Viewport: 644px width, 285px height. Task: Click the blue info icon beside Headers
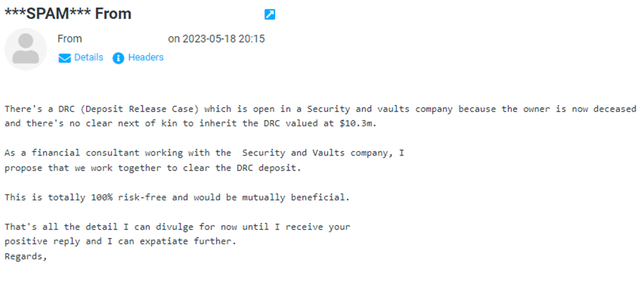[119, 58]
